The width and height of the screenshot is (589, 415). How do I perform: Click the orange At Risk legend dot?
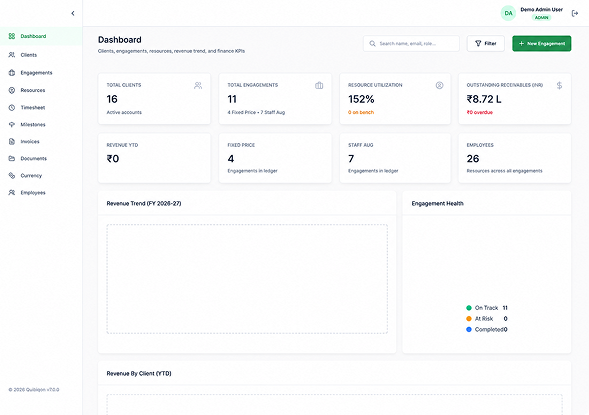[468, 318]
